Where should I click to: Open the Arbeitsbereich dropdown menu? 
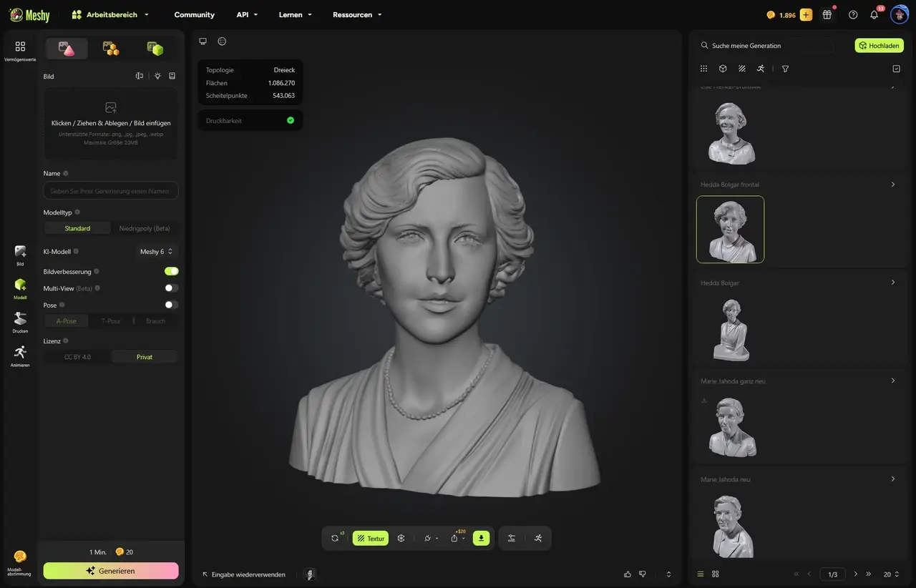(x=111, y=14)
